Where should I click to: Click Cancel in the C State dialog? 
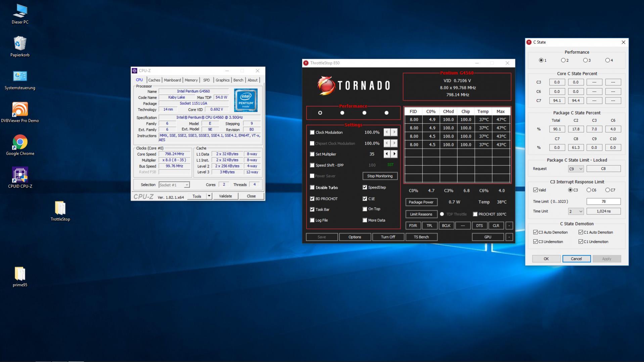pyautogui.click(x=576, y=259)
